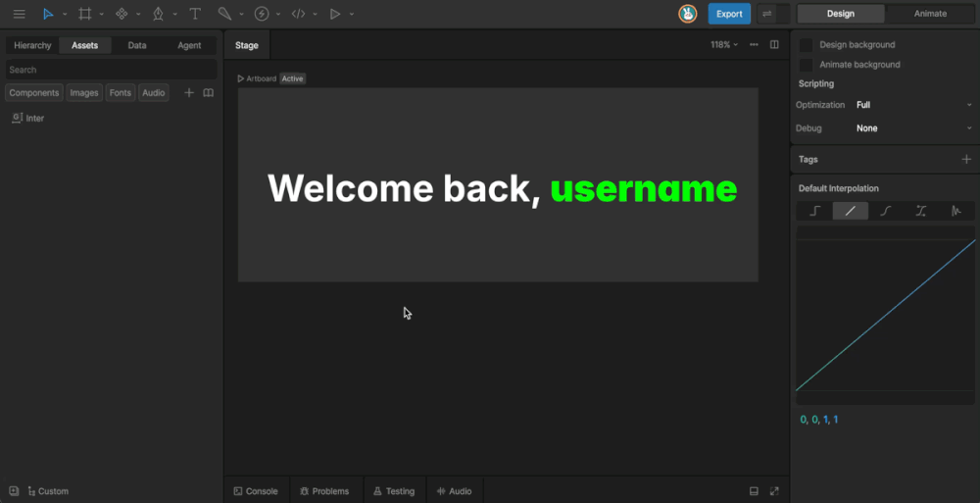Viewport: 980px width, 503px height.
Task: Click the toolbar Play triangle icon
Action: pyautogui.click(x=335, y=14)
